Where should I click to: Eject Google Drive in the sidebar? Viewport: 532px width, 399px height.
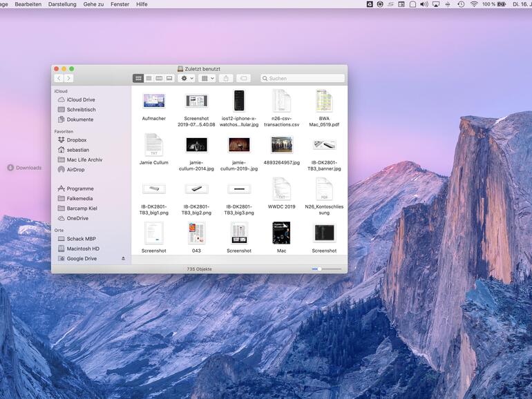tap(124, 259)
